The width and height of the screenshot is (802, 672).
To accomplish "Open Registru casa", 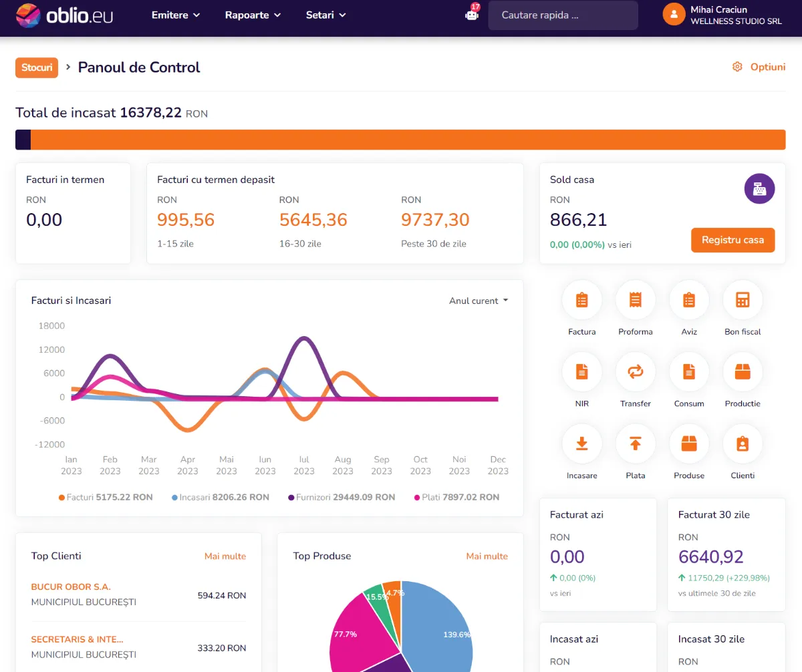I will 732,240.
